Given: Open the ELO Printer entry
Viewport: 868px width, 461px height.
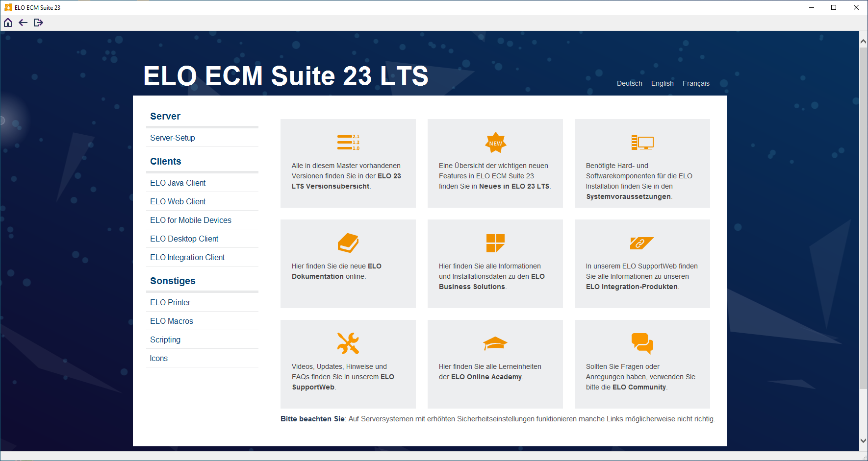Looking at the screenshot, I should 202,303.
